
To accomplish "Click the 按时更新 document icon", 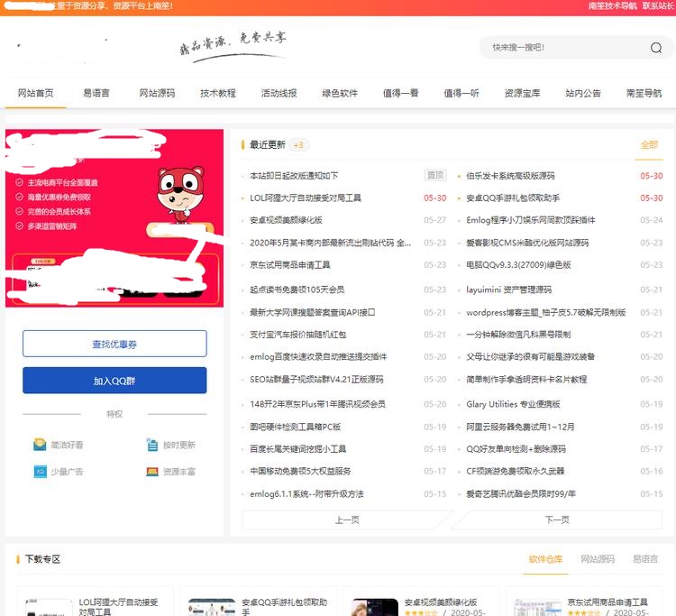I will pos(153,445).
